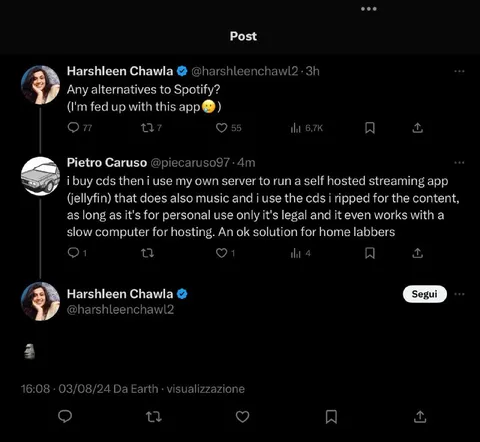
Task: Open more options for Pietro Caruso's reply
Action: (459, 163)
